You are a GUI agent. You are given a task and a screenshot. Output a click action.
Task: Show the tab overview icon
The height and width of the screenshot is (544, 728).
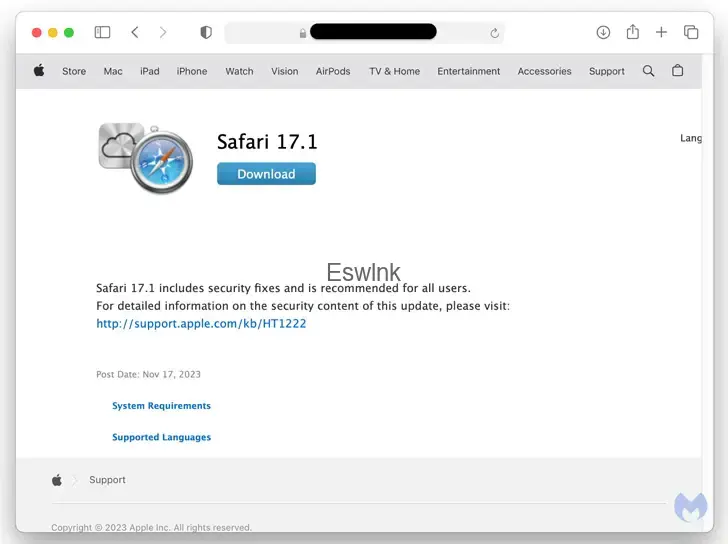click(691, 32)
